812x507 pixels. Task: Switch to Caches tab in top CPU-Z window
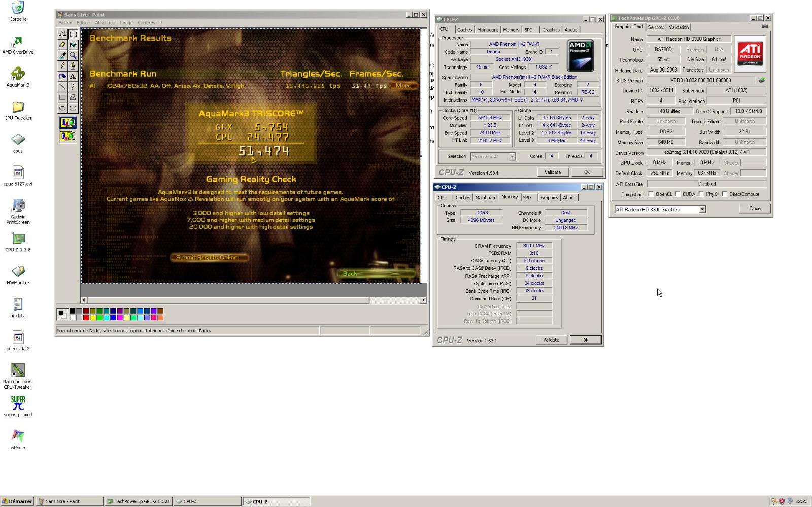click(464, 30)
